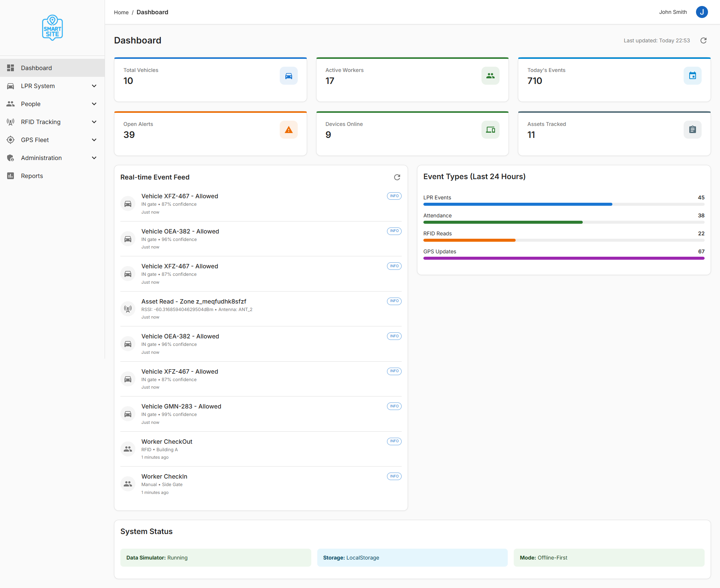Viewport: 720px width, 588px height.
Task: Open GPS Fleet via its crosshair icon
Action: pos(10,140)
